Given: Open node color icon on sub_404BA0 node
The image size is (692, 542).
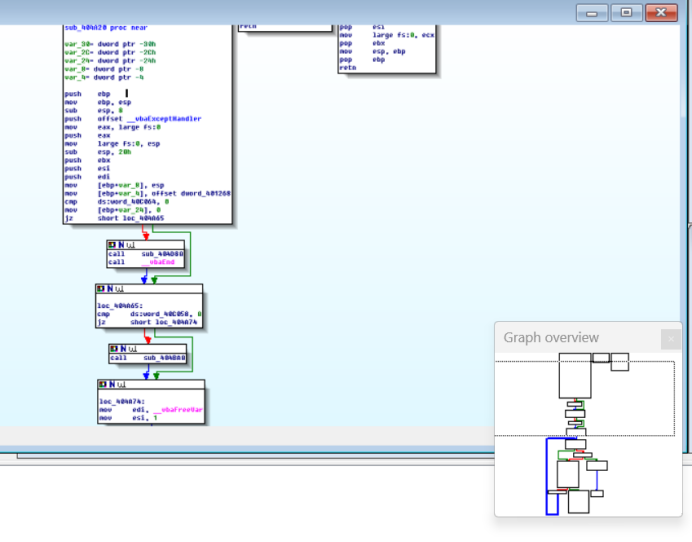Looking at the screenshot, I should (114, 347).
